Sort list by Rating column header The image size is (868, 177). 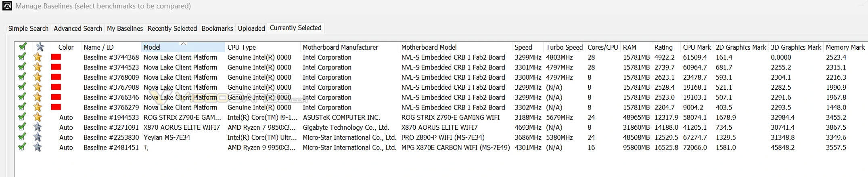point(663,47)
